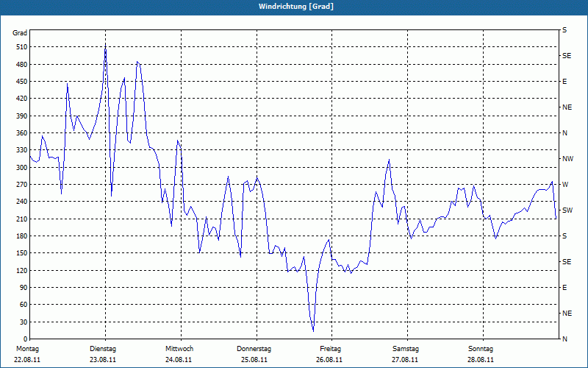The height and width of the screenshot is (368, 588).
Task: Click the "W" compass label
Action: click(x=565, y=185)
